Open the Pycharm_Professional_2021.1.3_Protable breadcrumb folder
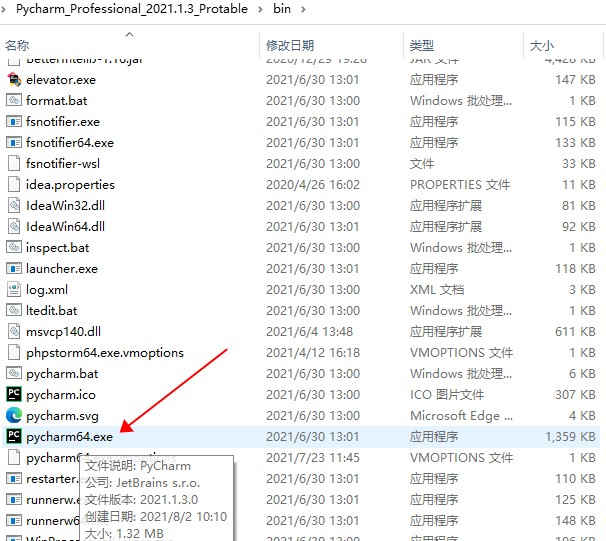Viewport: 606px width, 541px height. click(132, 9)
